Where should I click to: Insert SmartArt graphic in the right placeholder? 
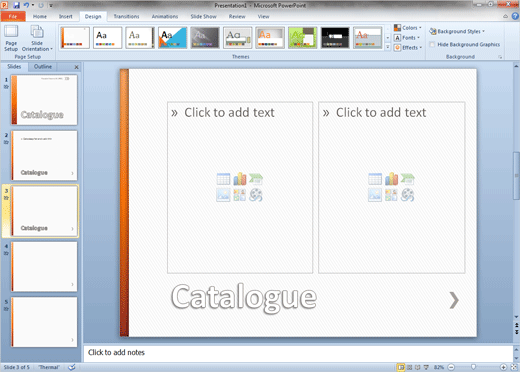(407, 179)
